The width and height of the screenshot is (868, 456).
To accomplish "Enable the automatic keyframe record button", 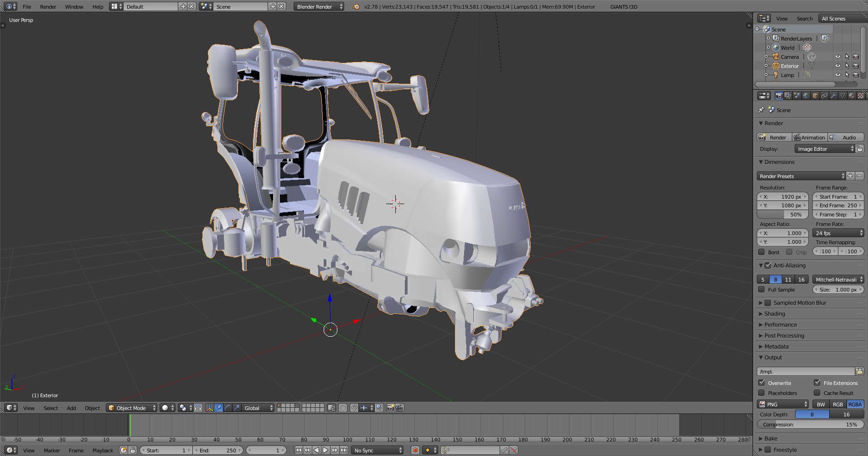I will click(x=415, y=450).
